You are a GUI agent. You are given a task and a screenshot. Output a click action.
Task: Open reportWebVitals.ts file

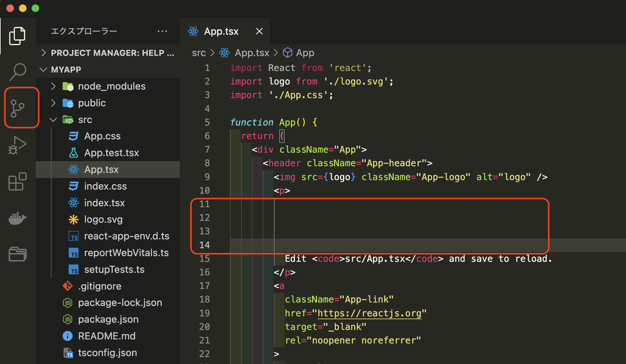[x=108, y=253]
